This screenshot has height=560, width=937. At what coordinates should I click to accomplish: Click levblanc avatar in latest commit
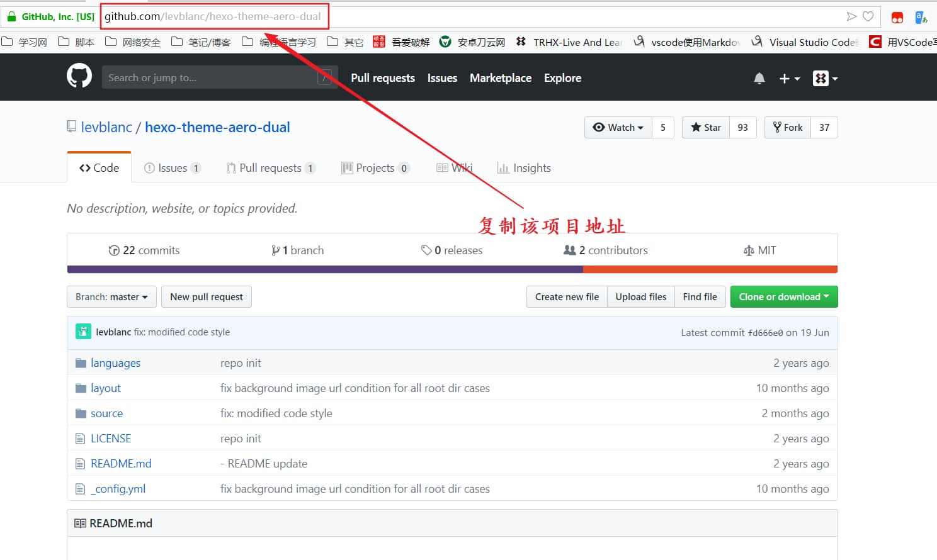pyautogui.click(x=83, y=332)
